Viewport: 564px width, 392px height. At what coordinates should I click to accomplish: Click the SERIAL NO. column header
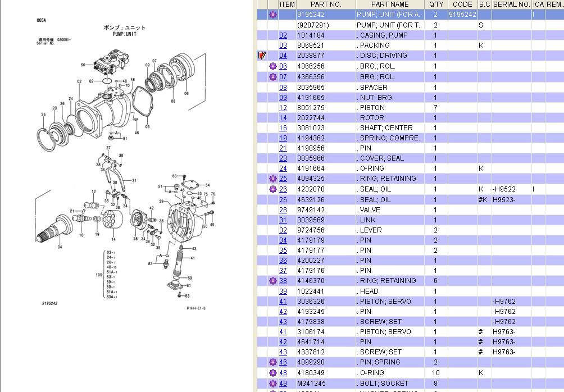pos(511,4)
